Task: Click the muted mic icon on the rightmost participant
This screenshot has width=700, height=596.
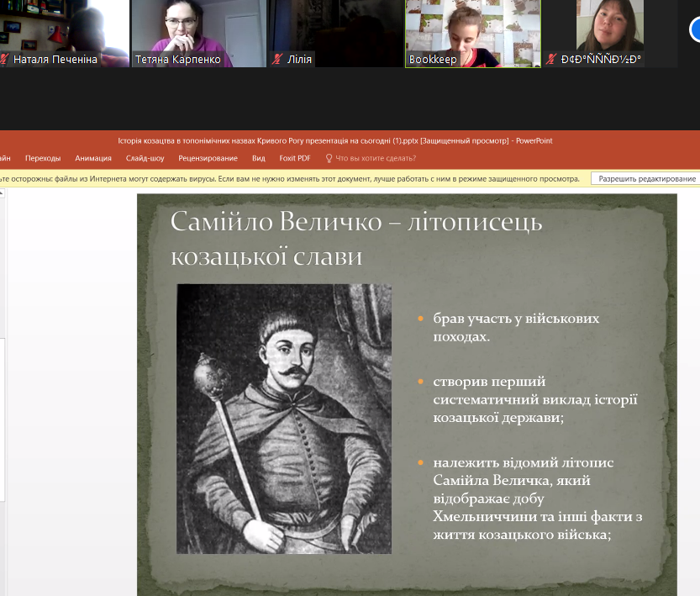Action: [551, 60]
